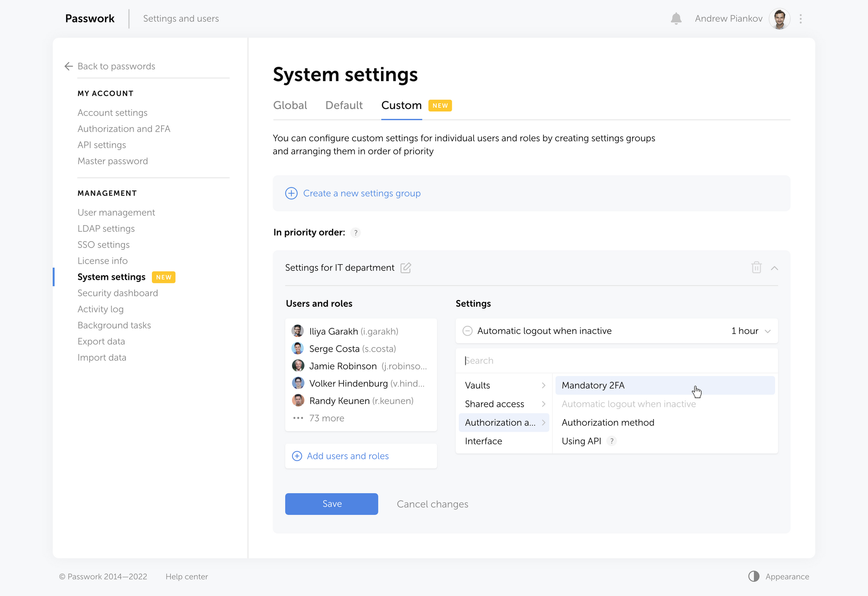Rename settings group using the pencil edit icon
868x596 pixels.
(x=406, y=268)
